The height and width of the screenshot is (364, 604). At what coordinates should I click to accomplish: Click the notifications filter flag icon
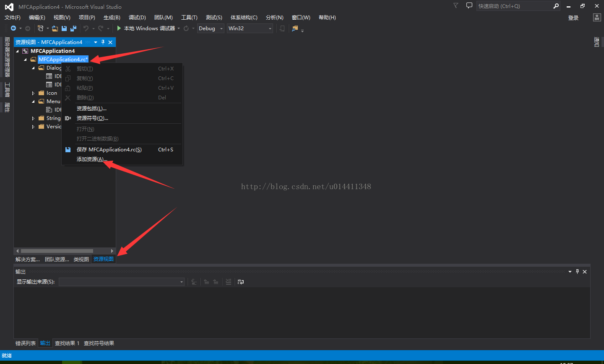coord(456,5)
